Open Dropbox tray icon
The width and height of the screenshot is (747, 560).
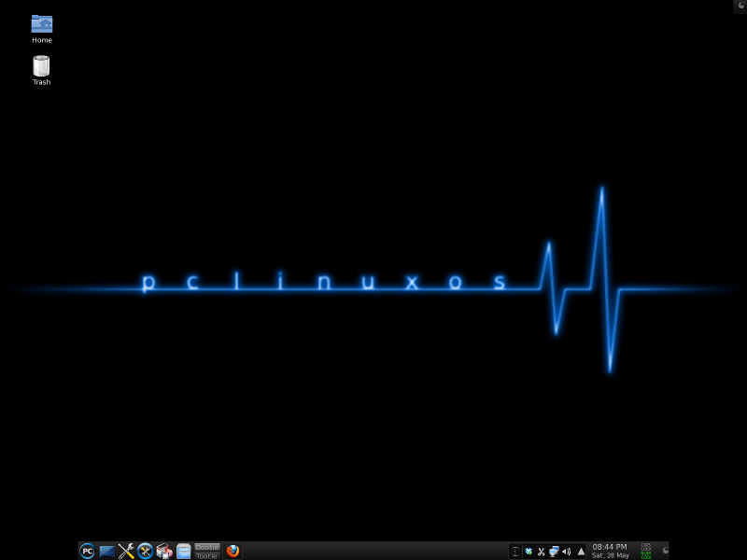pos(529,552)
